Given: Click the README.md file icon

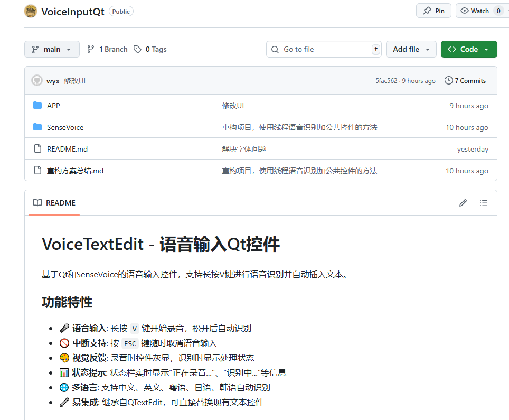Looking at the screenshot, I should tap(37, 149).
